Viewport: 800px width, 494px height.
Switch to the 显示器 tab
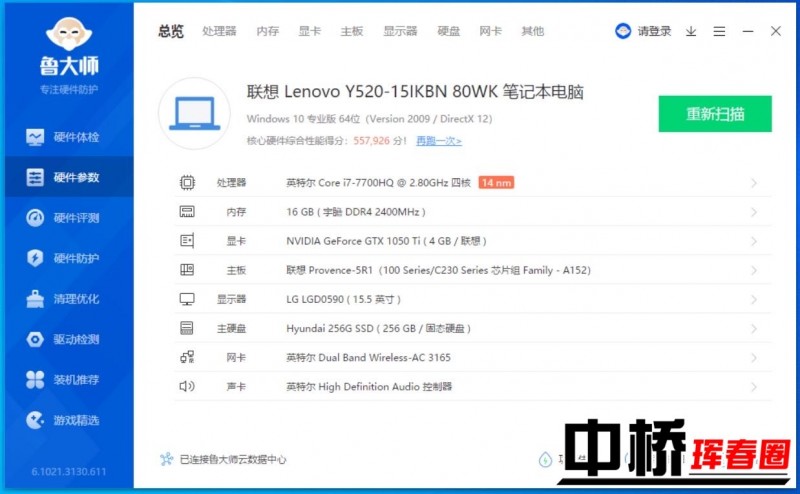pos(401,31)
